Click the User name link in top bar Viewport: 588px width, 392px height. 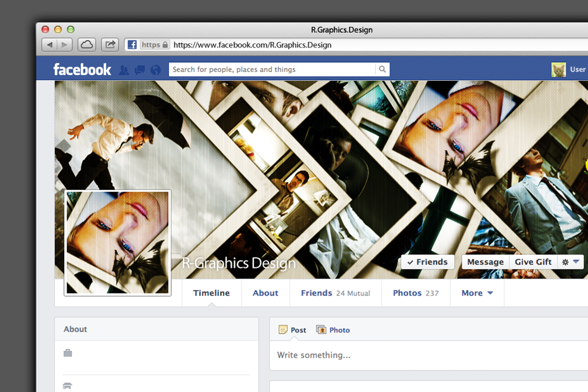(578, 70)
